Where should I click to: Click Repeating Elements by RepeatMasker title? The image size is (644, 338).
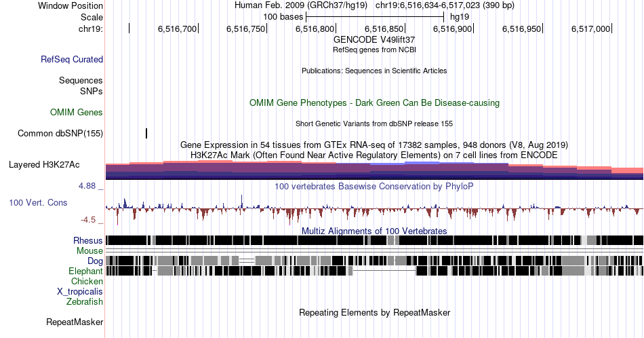click(374, 312)
